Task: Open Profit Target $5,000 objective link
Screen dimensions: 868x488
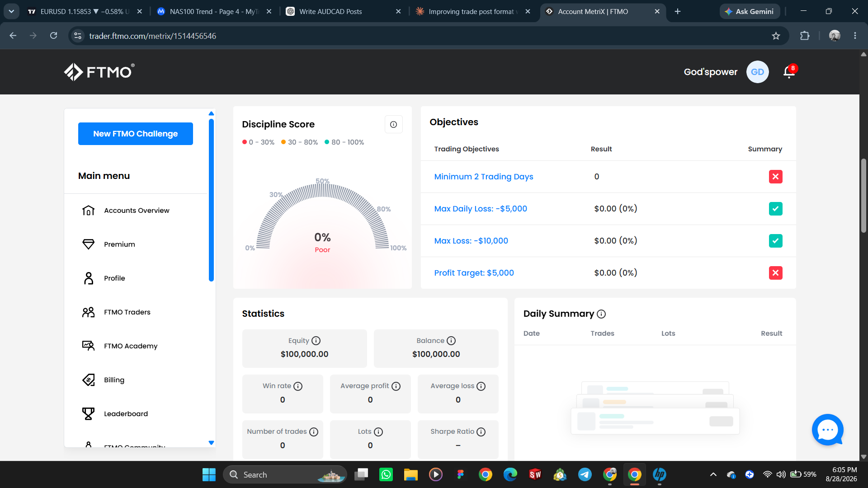Action: coord(474,273)
